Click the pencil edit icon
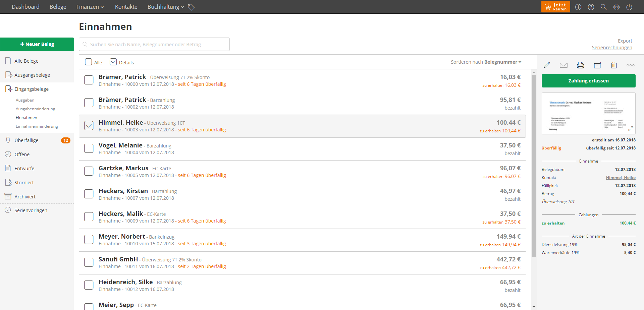This screenshot has height=310, width=644. (547, 65)
